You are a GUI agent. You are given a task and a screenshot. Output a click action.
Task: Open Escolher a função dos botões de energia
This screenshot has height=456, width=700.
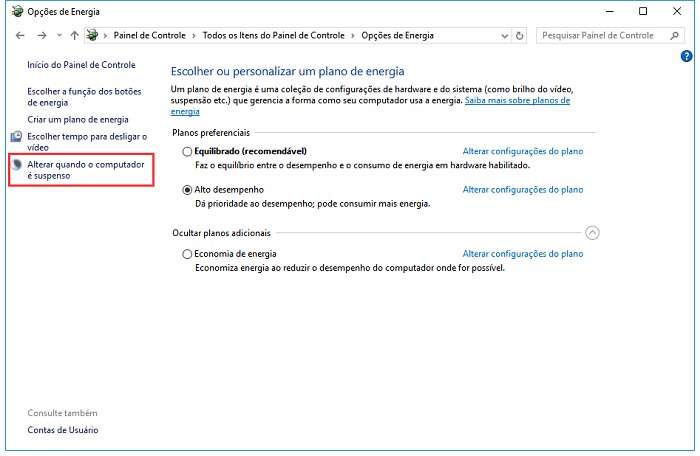[x=84, y=97]
